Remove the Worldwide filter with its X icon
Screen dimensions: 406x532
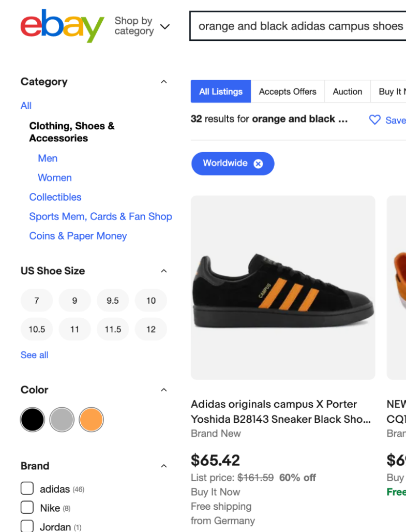pos(258,164)
